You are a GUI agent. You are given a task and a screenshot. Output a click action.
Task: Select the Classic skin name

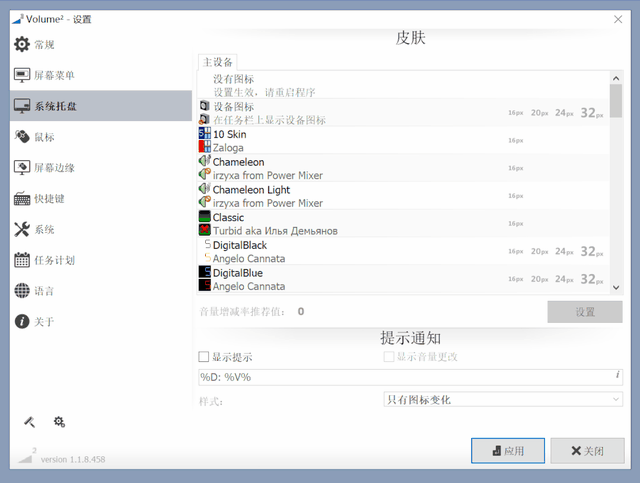[x=228, y=218]
